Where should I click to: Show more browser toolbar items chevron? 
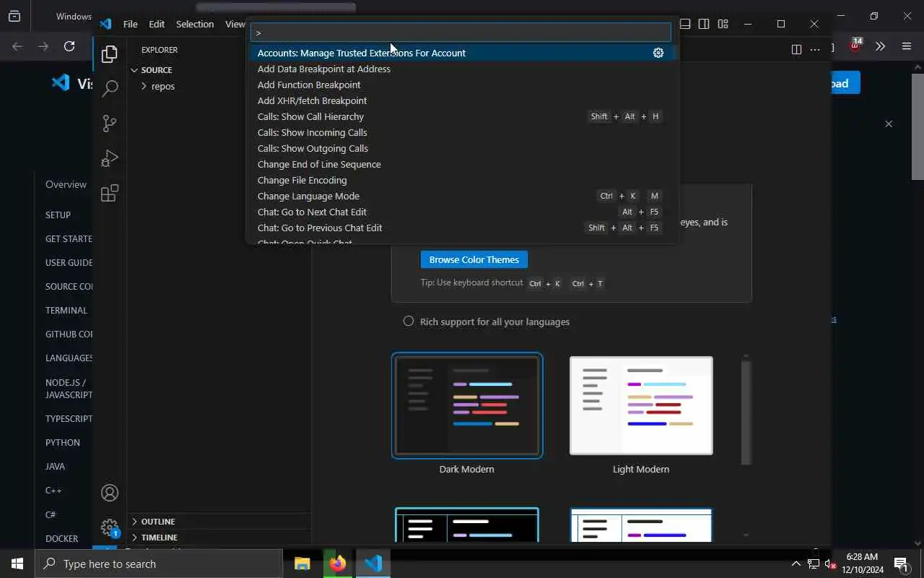pos(880,46)
